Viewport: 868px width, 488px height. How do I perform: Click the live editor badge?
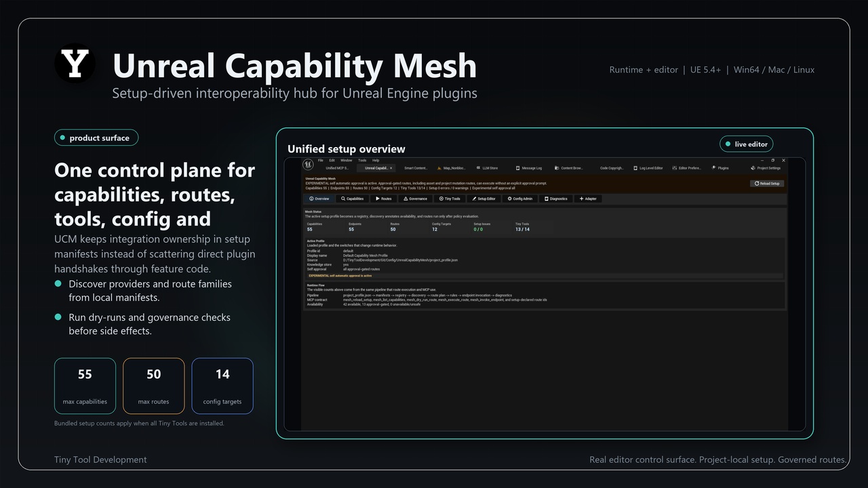coord(746,144)
